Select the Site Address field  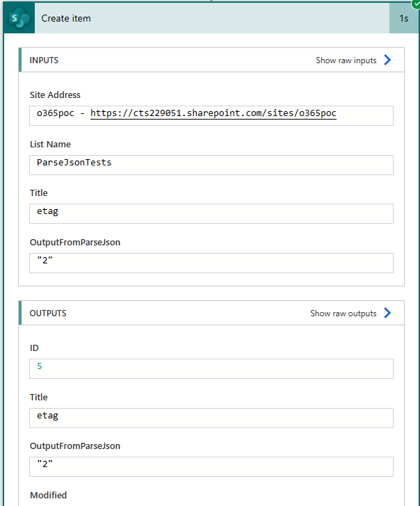tap(211, 115)
